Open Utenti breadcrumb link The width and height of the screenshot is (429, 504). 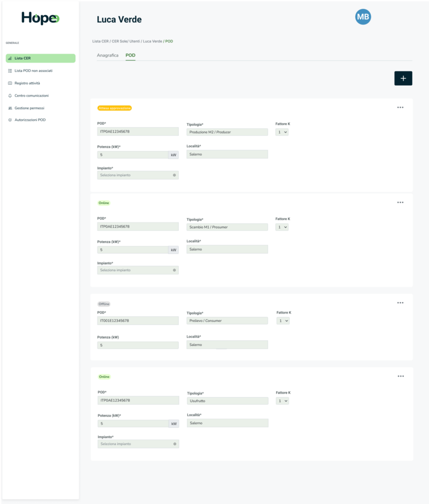tap(135, 41)
